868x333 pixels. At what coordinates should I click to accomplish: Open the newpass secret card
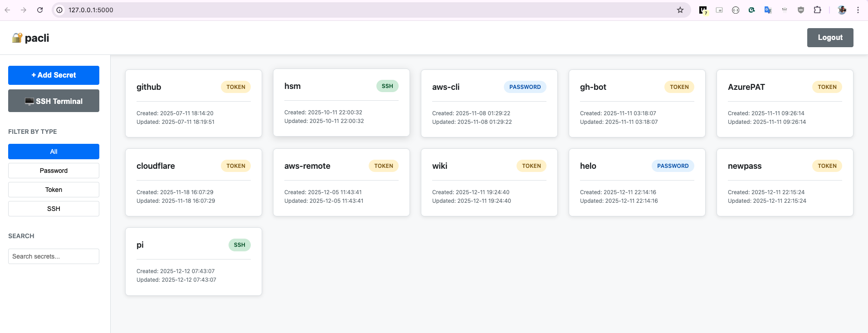[x=785, y=182]
